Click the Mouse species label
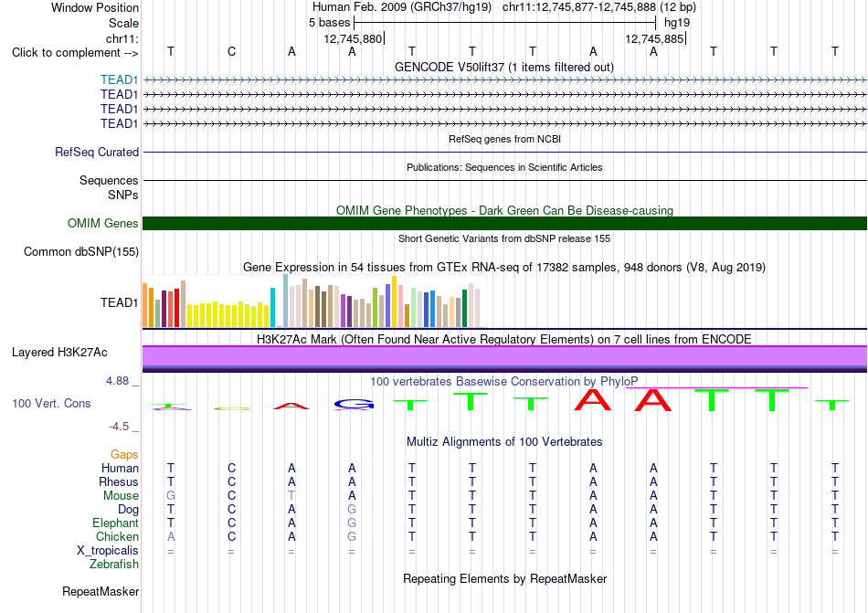Screen dimensions: 868x613 121,496
